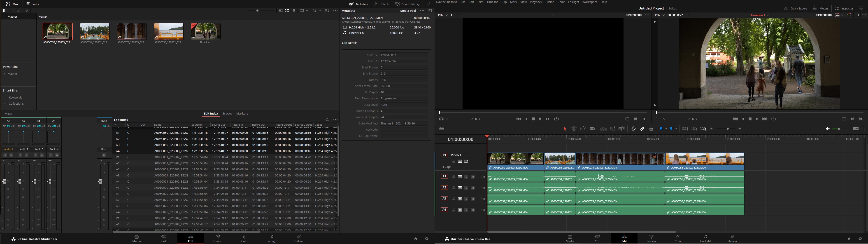Select the Selection Mode arrow tool

tap(565, 129)
